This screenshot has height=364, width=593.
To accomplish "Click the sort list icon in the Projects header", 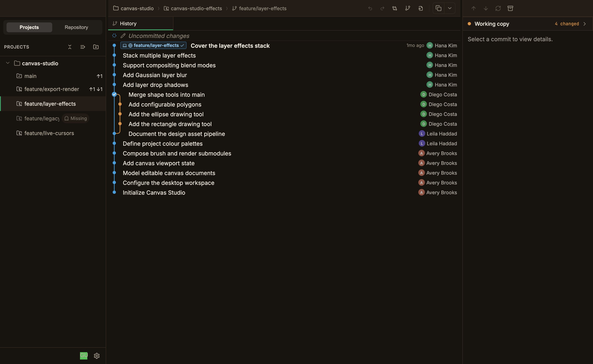I will tap(83, 47).
